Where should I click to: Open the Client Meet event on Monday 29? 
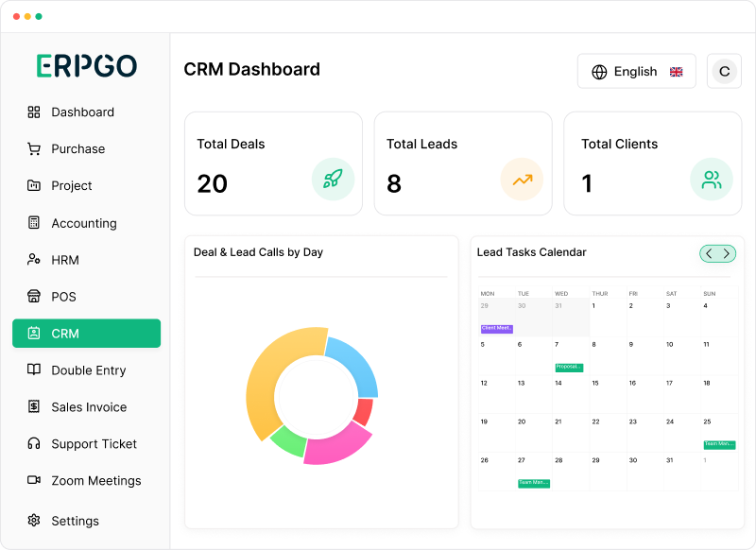497,329
